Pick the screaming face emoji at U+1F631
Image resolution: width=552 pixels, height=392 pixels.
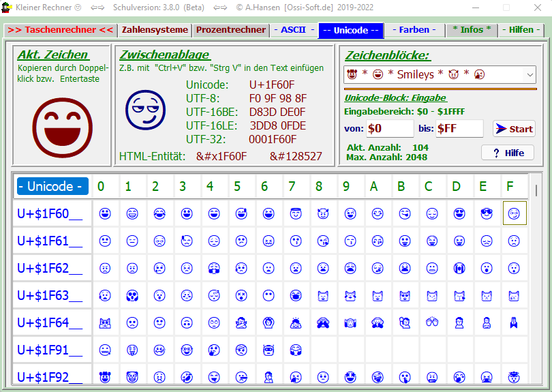[132, 296]
